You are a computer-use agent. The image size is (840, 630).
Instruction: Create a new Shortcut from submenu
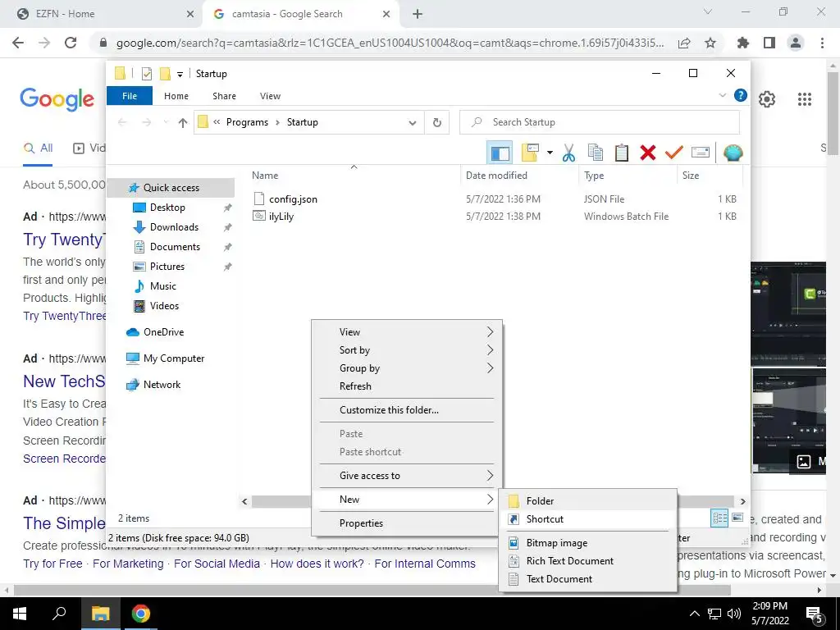[587, 519]
